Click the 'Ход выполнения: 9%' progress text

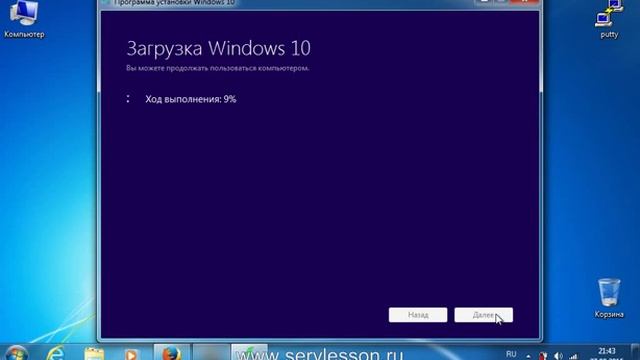click(x=191, y=99)
